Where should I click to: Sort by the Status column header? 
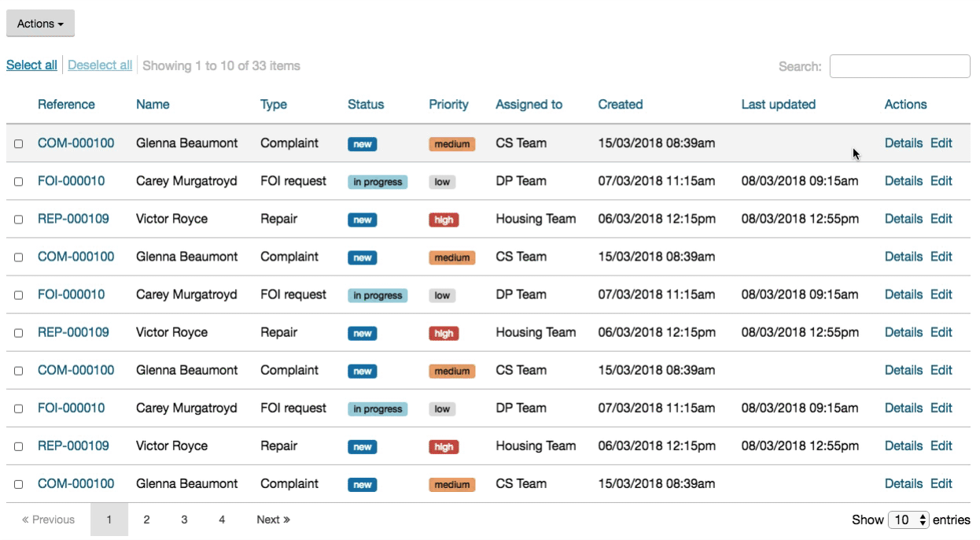(366, 105)
